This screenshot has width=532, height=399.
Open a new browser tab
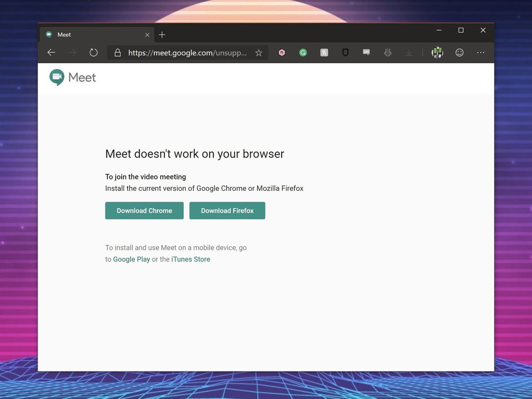click(162, 34)
